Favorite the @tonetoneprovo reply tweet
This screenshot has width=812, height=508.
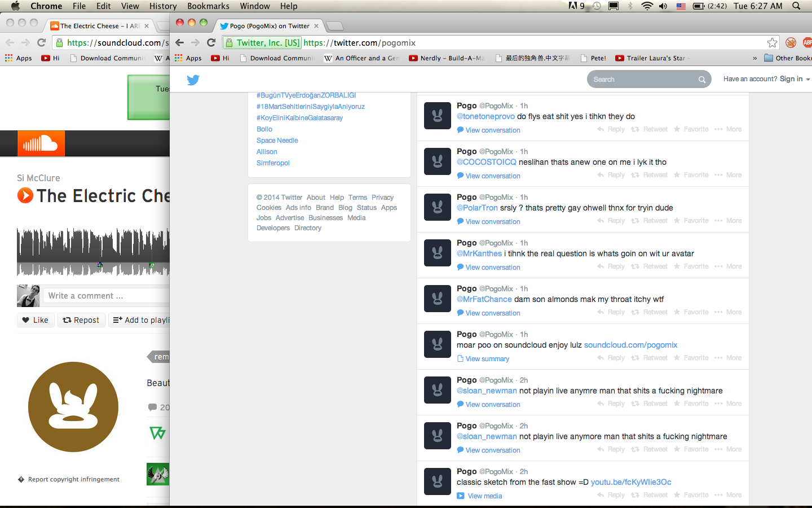coord(691,129)
